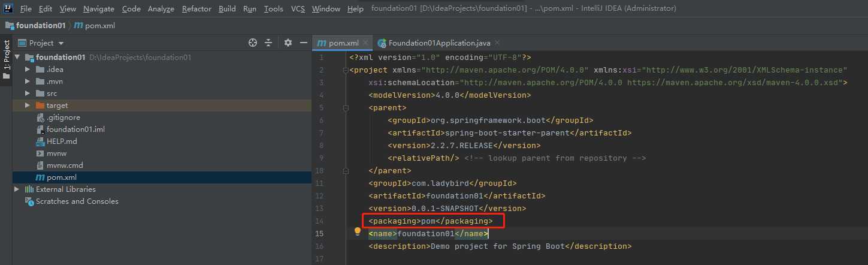Viewport: 868px width, 265px height.
Task: Click the yellow intention light bulb icon
Action: 358,231
